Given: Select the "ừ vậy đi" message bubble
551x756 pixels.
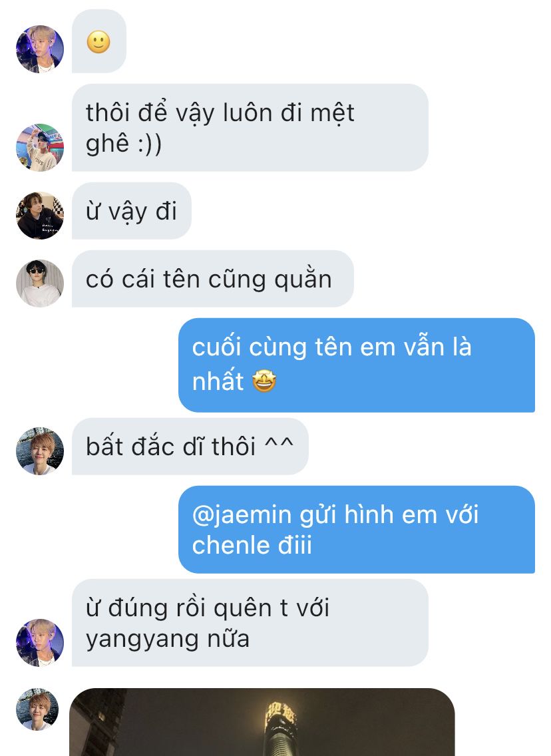Looking at the screenshot, I should (x=132, y=211).
